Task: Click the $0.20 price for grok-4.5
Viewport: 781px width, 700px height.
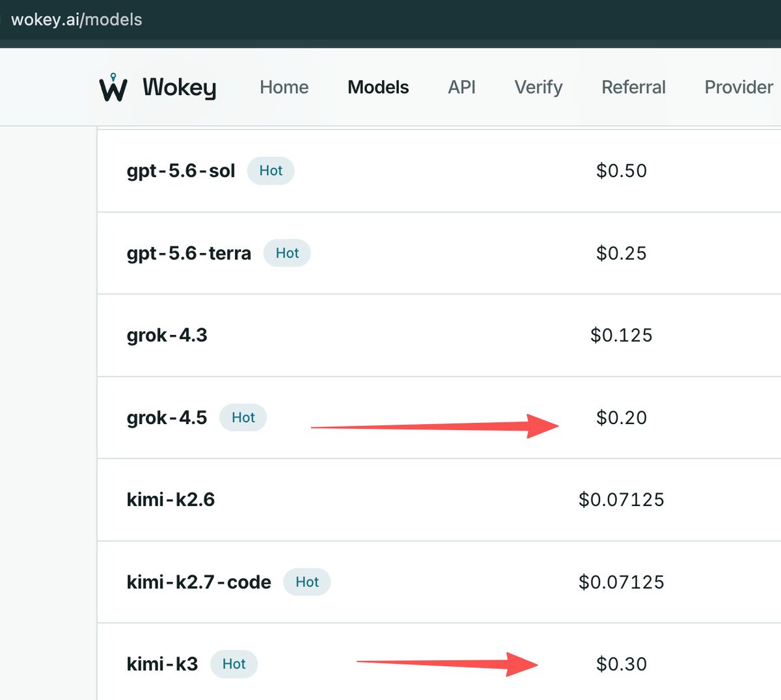Action: 622,418
